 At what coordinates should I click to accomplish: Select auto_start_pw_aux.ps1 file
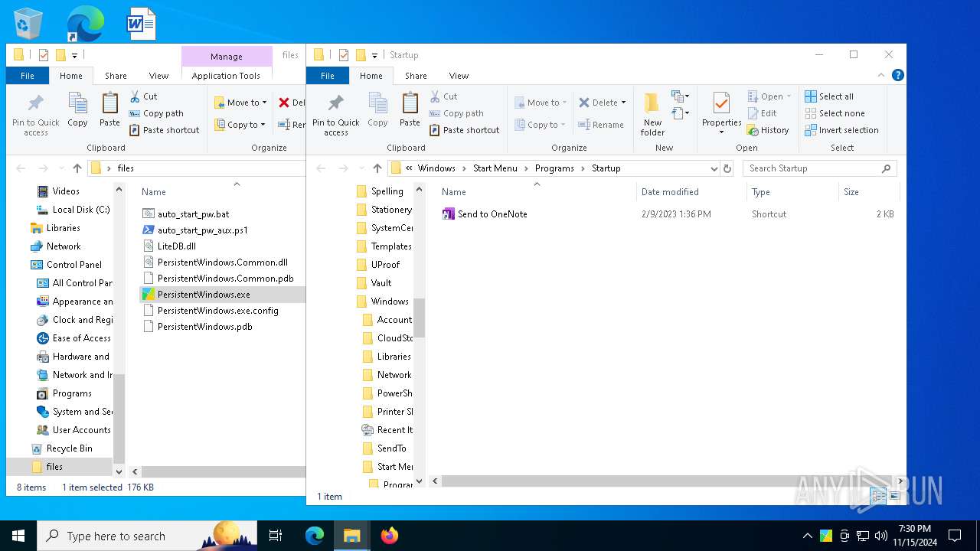(x=202, y=230)
